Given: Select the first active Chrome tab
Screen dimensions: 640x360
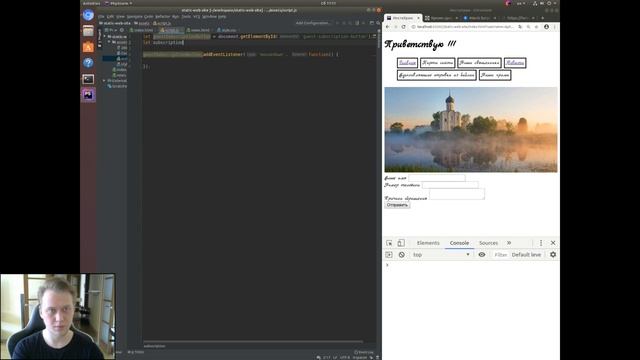Looking at the screenshot, I should 402,18.
